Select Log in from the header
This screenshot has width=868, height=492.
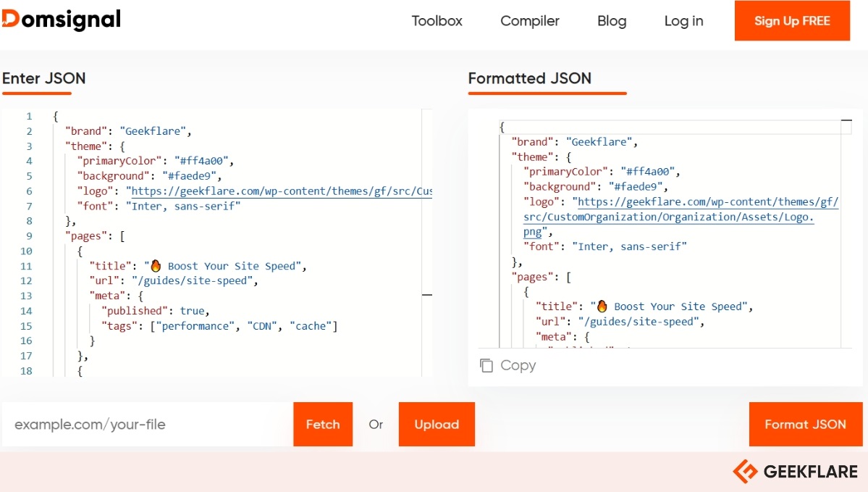(683, 21)
